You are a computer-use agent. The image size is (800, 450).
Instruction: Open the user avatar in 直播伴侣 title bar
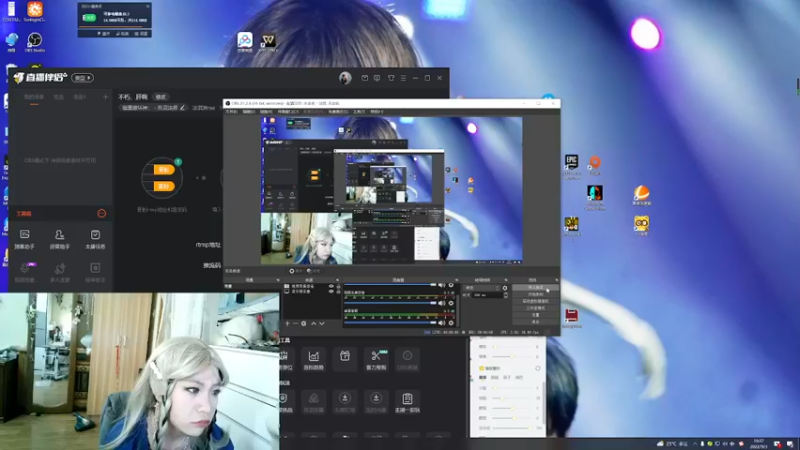click(345, 78)
